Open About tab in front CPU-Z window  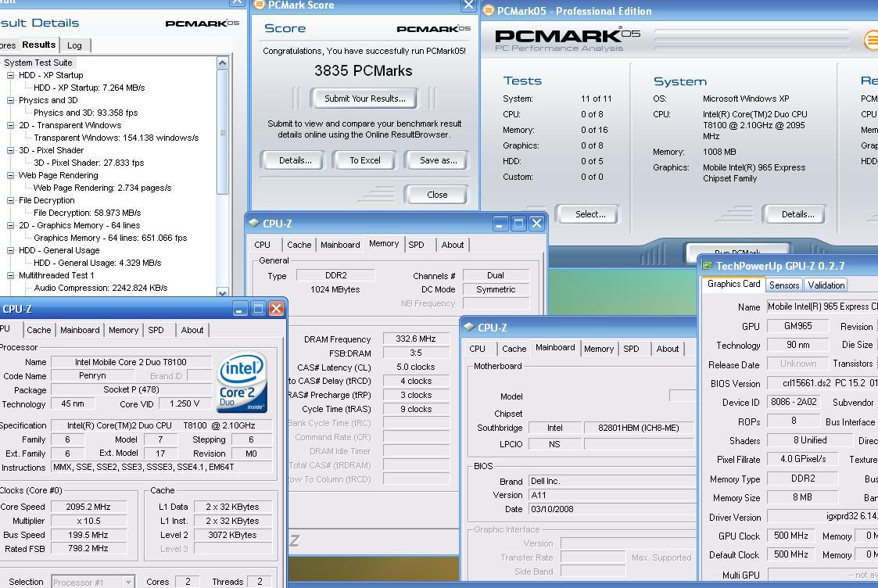point(192,330)
